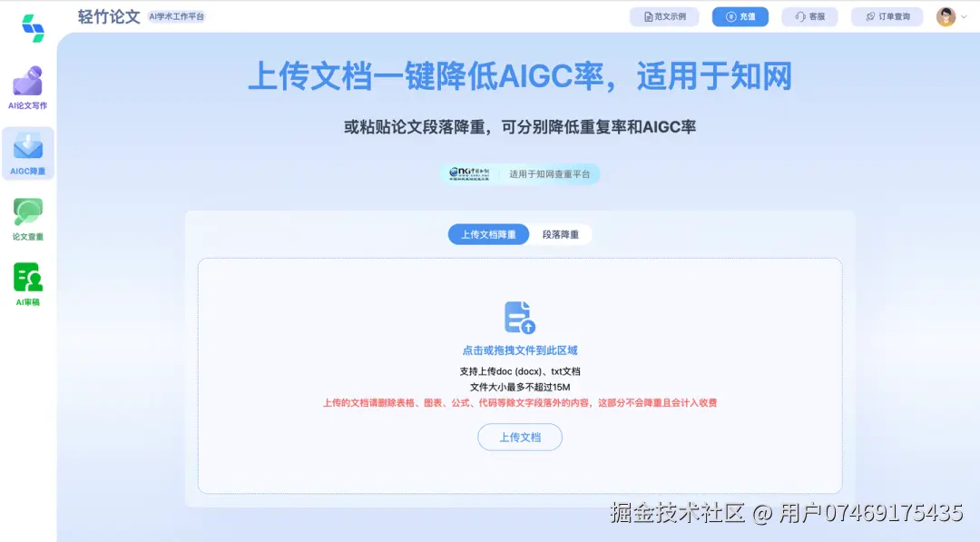The width and height of the screenshot is (980, 542).
Task: Click the blue 点击或拖拽文件到此区域 text
Action: (519, 350)
